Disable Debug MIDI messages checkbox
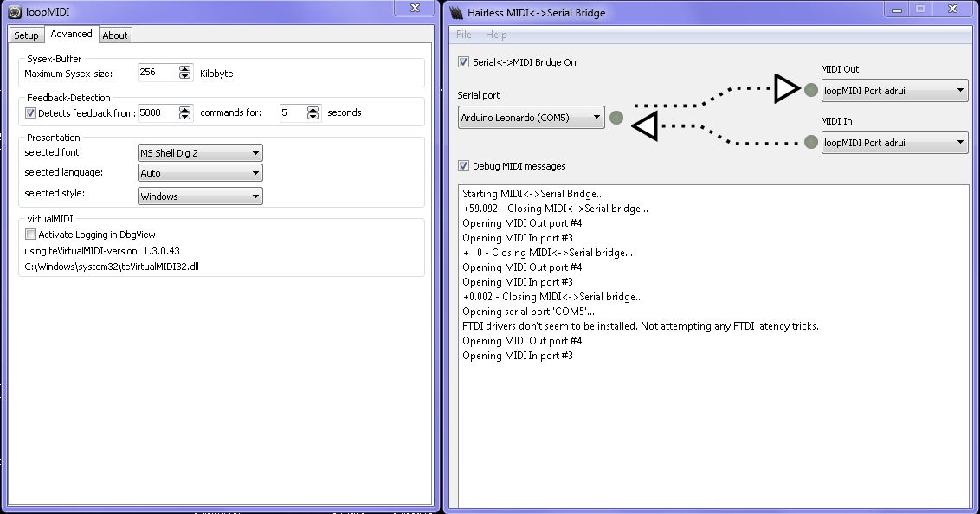 point(463,165)
